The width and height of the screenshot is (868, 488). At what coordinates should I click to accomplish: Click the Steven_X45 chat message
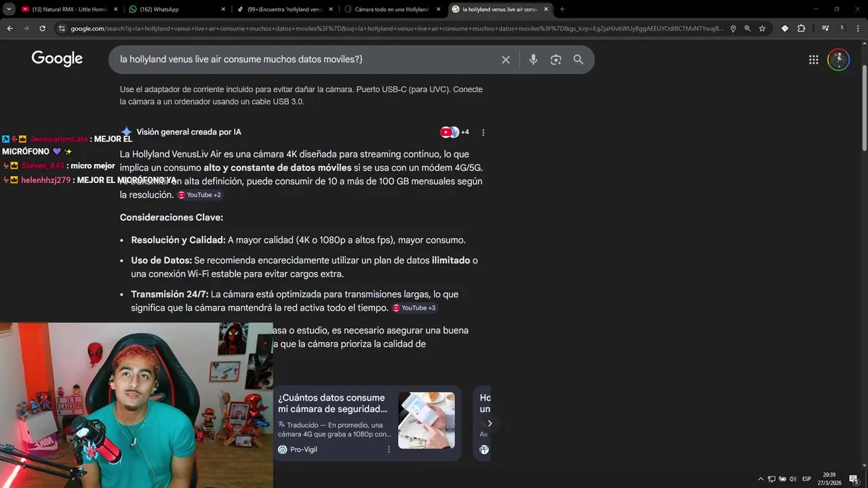pyautogui.click(x=59, y=166)
